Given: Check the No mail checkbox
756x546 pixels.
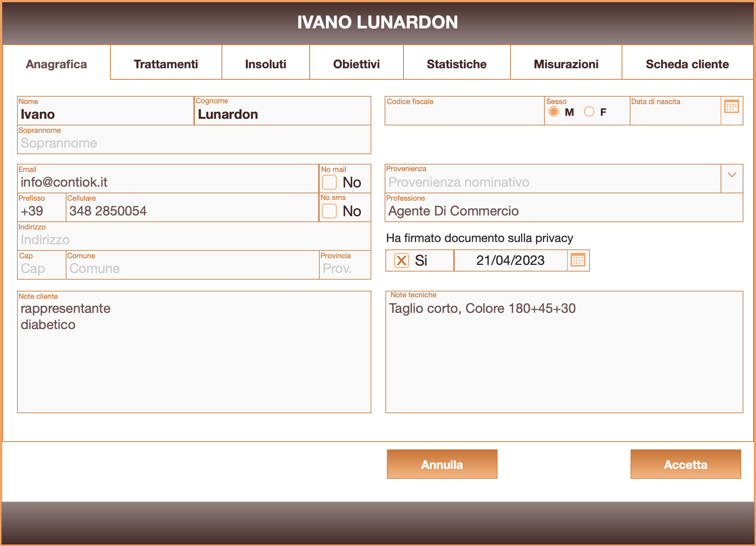Looking at the screenshot, I should tap(329, 182).
